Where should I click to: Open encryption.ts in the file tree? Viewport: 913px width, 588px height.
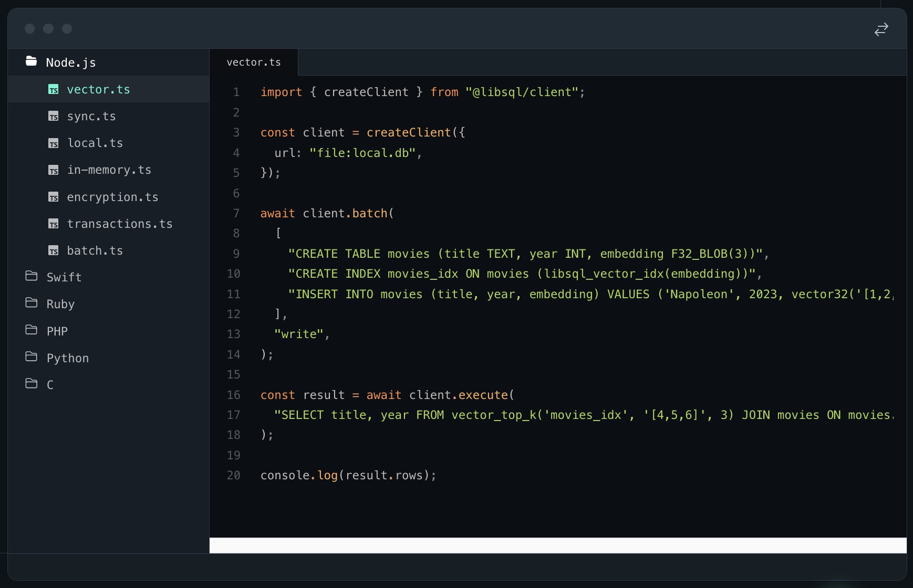(x=108, y=197)
